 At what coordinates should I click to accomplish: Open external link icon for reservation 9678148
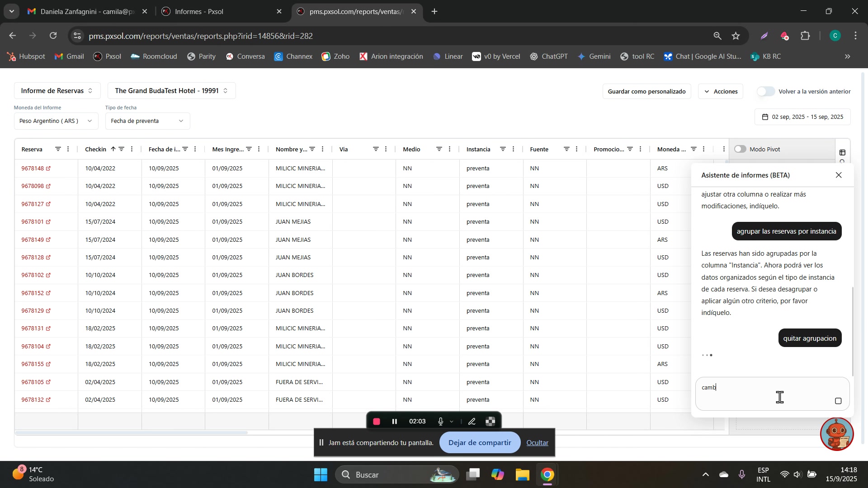click(x=48, y=169)
